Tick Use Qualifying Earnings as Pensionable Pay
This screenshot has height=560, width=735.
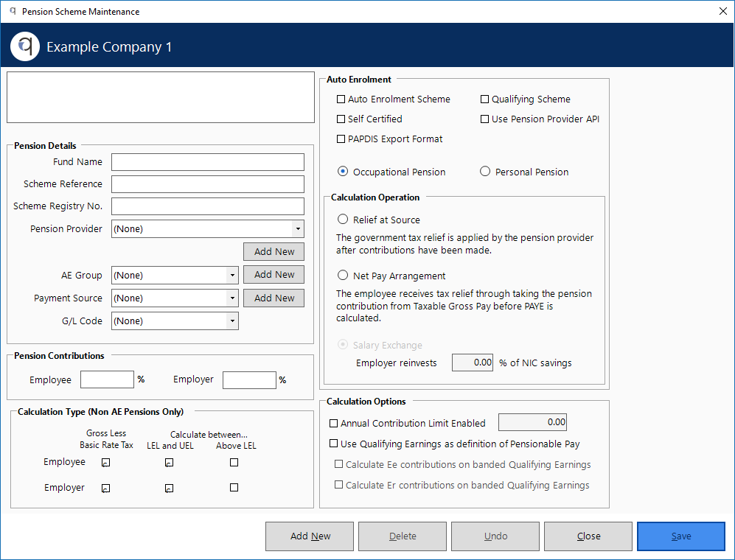[x=333, y=444]
